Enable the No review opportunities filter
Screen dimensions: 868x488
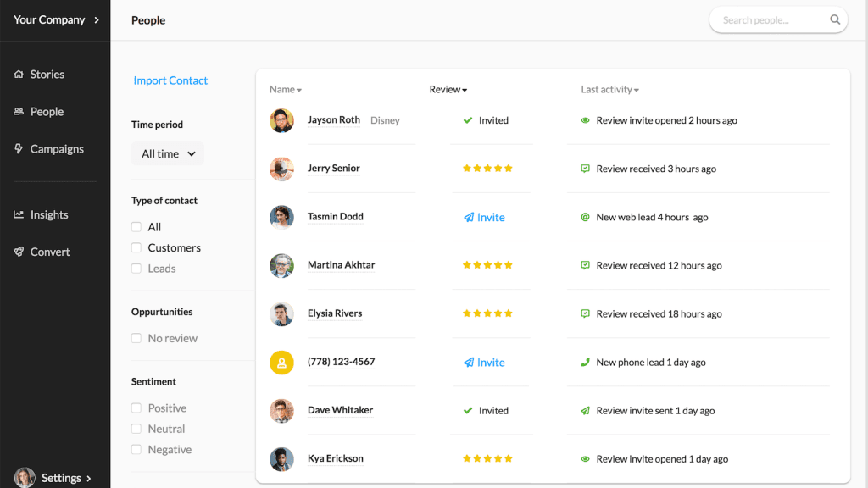click(x=136, y=338)
